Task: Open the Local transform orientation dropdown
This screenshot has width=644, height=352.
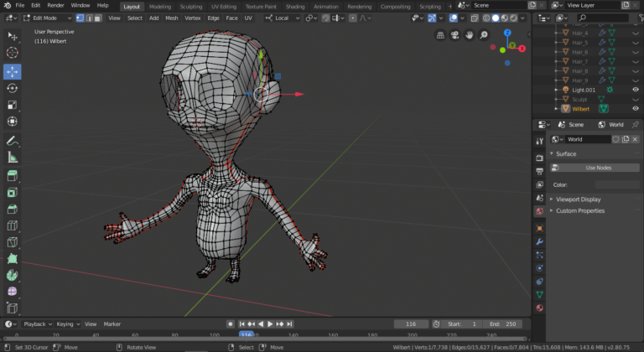Action: coord(283,18)
